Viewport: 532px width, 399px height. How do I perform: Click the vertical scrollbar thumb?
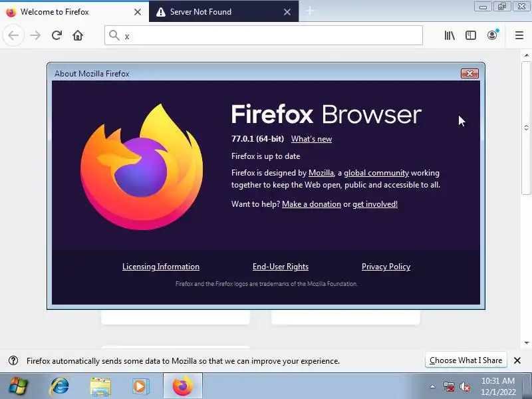coord(527,128)
